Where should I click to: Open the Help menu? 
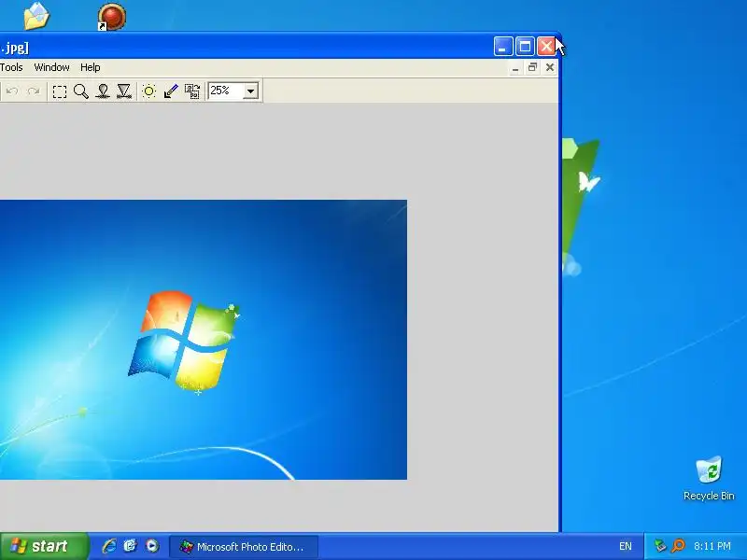tap(90, 67)
